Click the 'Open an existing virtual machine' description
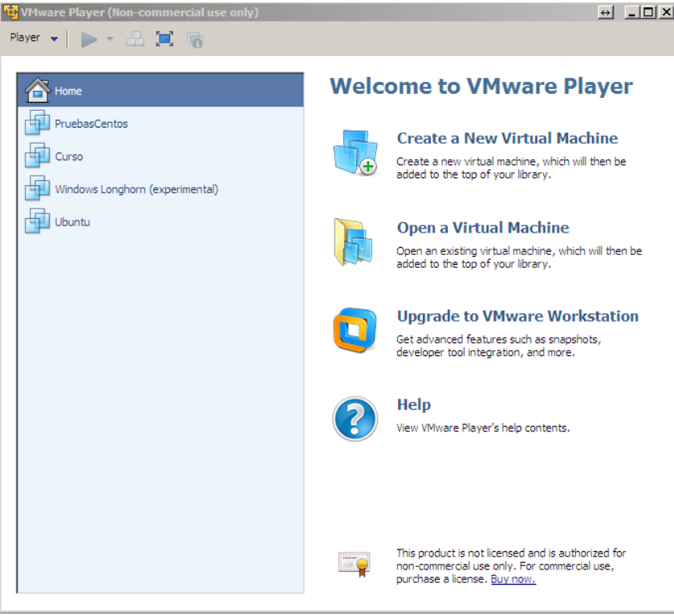 519,257
